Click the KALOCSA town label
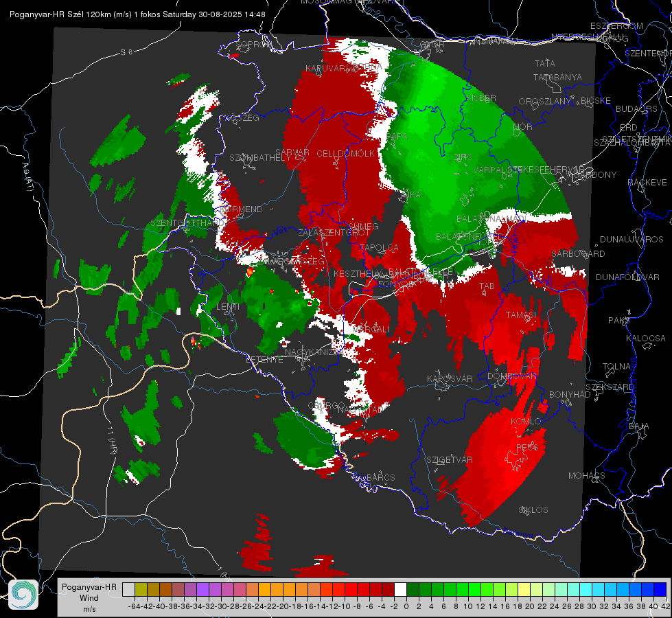 646,339
